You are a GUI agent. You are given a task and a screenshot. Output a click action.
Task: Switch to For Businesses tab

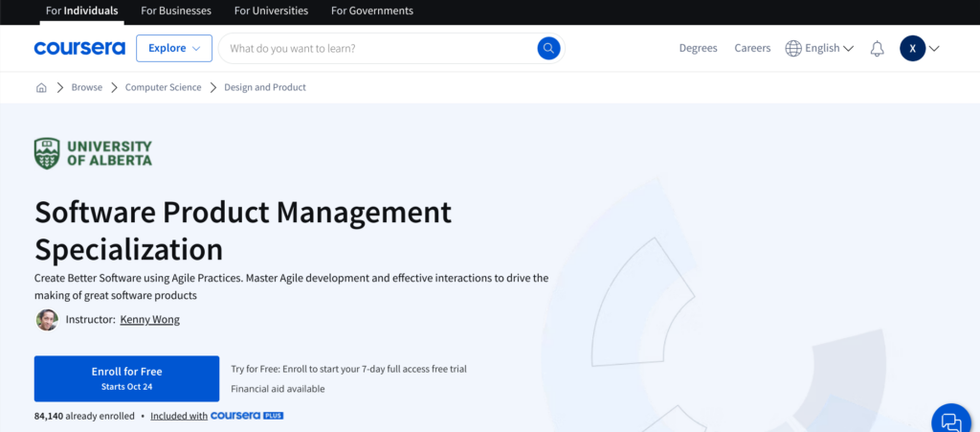(177, 11)
